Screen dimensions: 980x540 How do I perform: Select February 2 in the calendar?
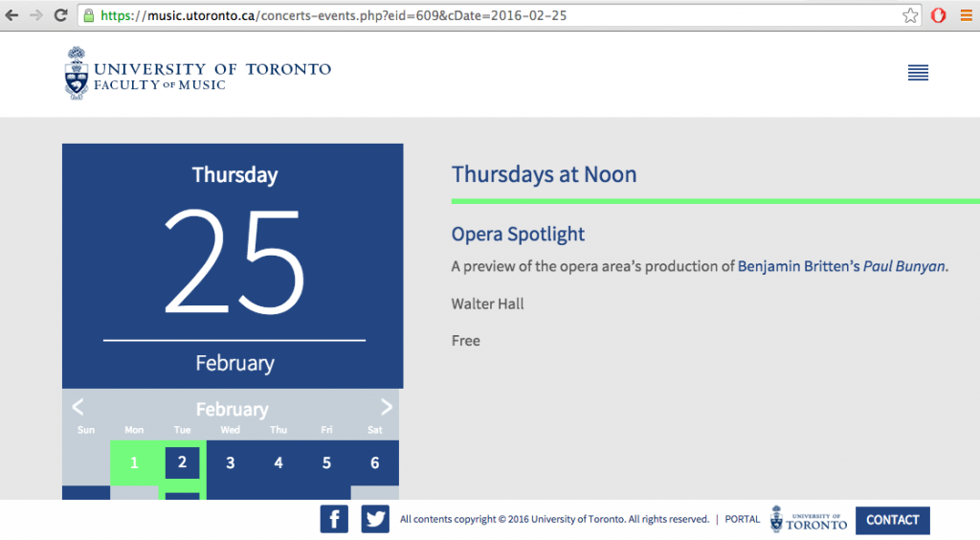182,463
